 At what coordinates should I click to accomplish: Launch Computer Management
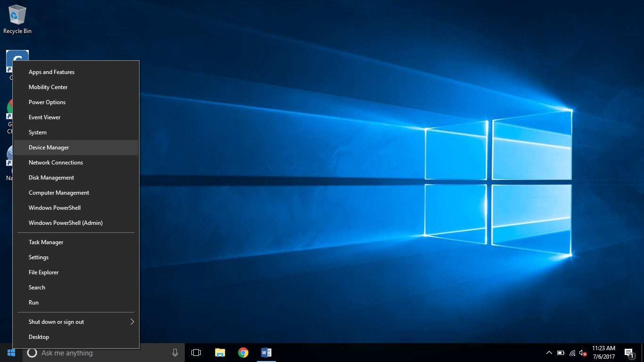click(x=76, y=193)
